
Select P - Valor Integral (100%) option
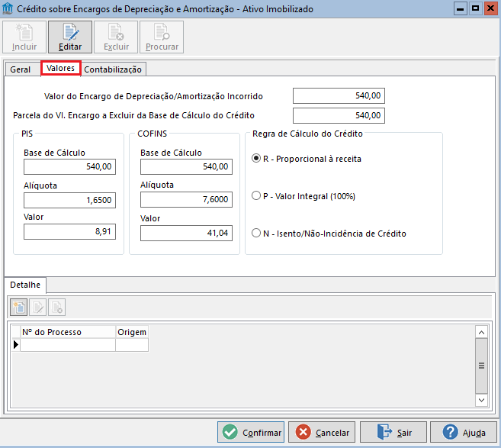coord(303,196)
